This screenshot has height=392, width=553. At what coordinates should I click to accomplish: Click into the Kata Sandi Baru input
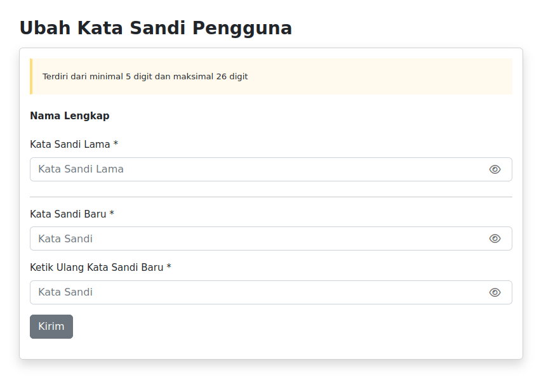click(254, 238)
